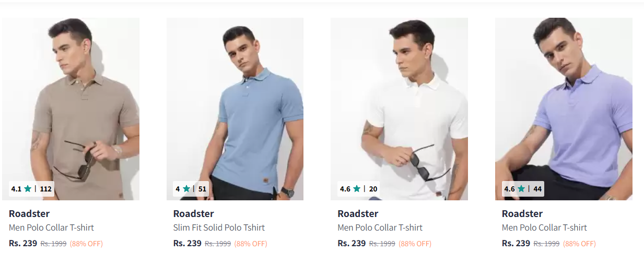The height and width of the screenshot is (253, 644).
Task: Click the Roadster brand name under beige polo
Action: (x=29, y=213)
